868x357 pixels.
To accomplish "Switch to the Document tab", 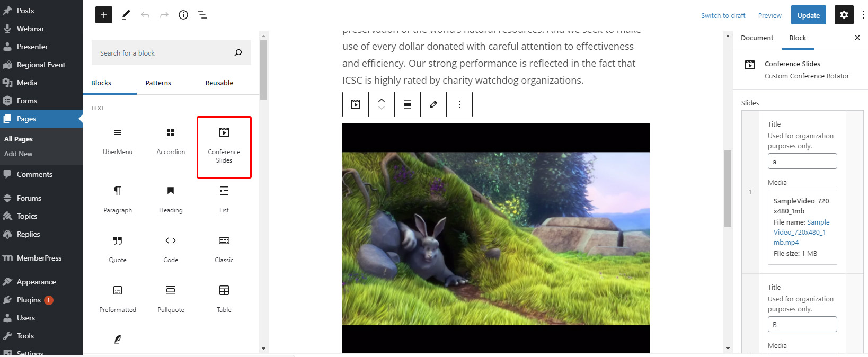I will (x=757, y=38).
